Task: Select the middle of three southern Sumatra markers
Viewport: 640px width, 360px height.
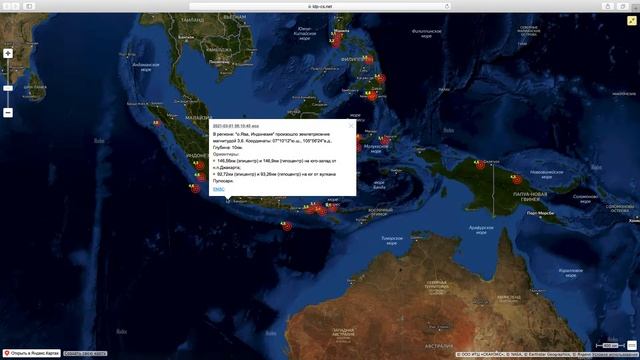Action: (201, 177)
